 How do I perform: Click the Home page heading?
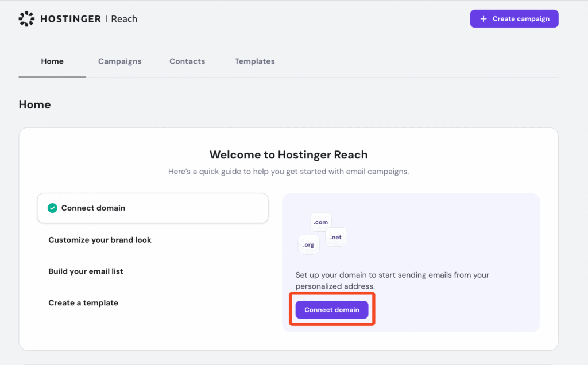coord(34,104)
